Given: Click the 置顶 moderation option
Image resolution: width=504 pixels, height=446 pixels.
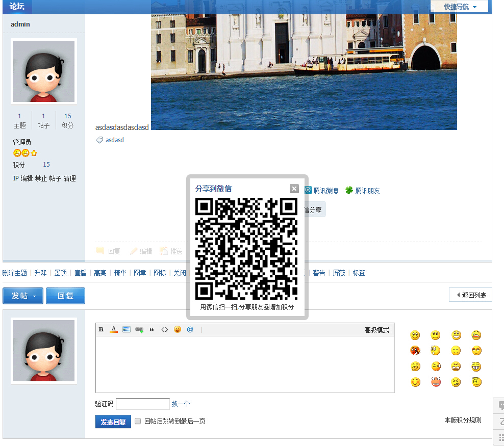Looking at the screenshot, I should (x=61, y=273).
